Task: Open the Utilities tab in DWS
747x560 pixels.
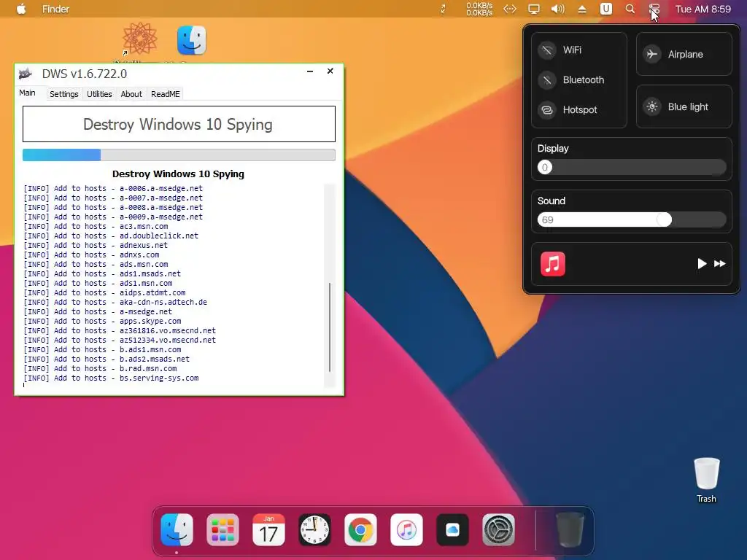Action: [x=99, y=94]
